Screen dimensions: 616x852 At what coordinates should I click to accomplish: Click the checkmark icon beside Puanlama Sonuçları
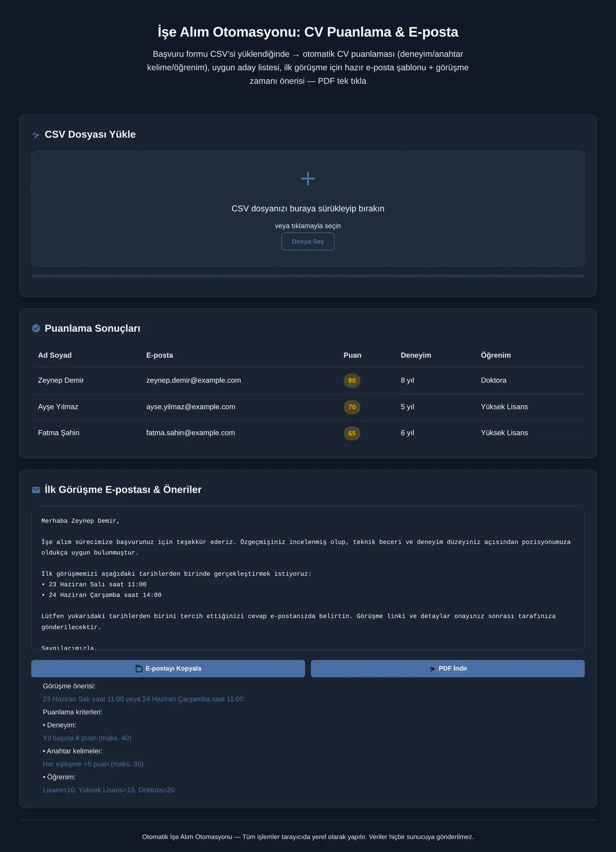36,328
